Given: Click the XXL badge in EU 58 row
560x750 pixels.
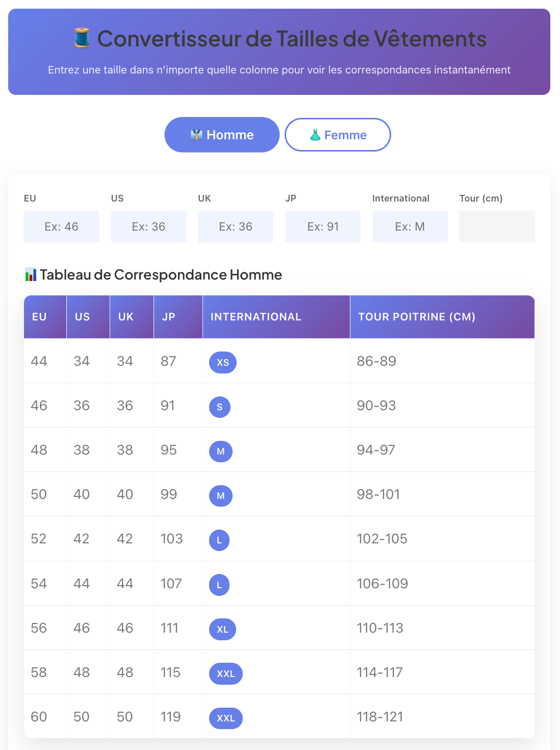Looking at the screenshot, I should (226, 673).
